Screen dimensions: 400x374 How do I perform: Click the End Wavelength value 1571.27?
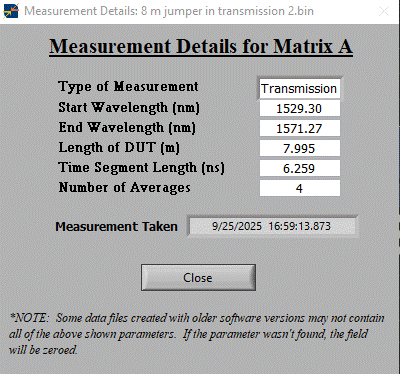tap(300, 129)
